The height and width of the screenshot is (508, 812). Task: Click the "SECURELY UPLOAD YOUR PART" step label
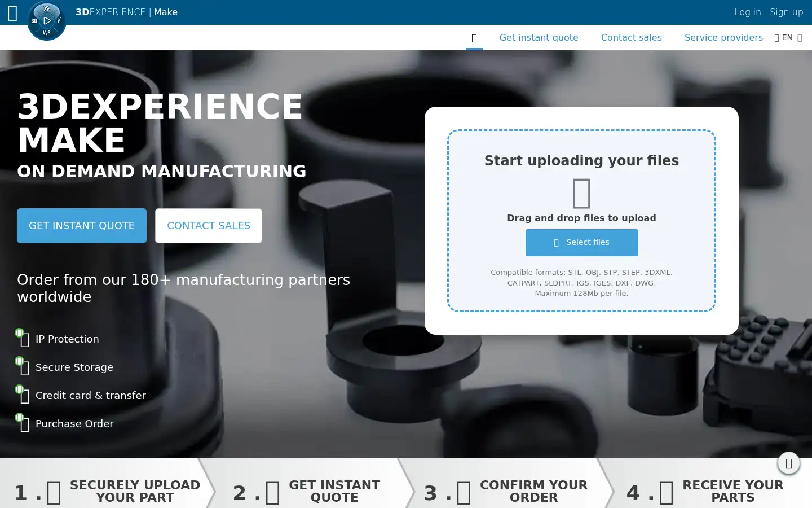tap(135, 491)
